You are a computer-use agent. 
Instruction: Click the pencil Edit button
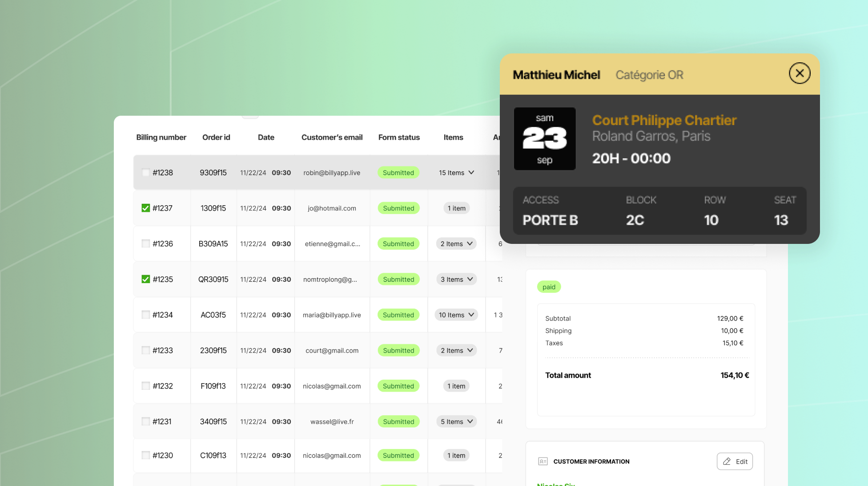(735, 462)
